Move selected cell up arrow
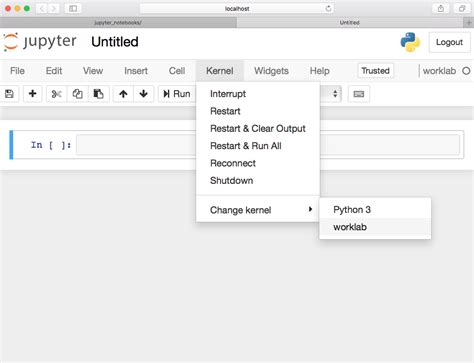This screenshot has height=363, width=474. coord(123,94)
